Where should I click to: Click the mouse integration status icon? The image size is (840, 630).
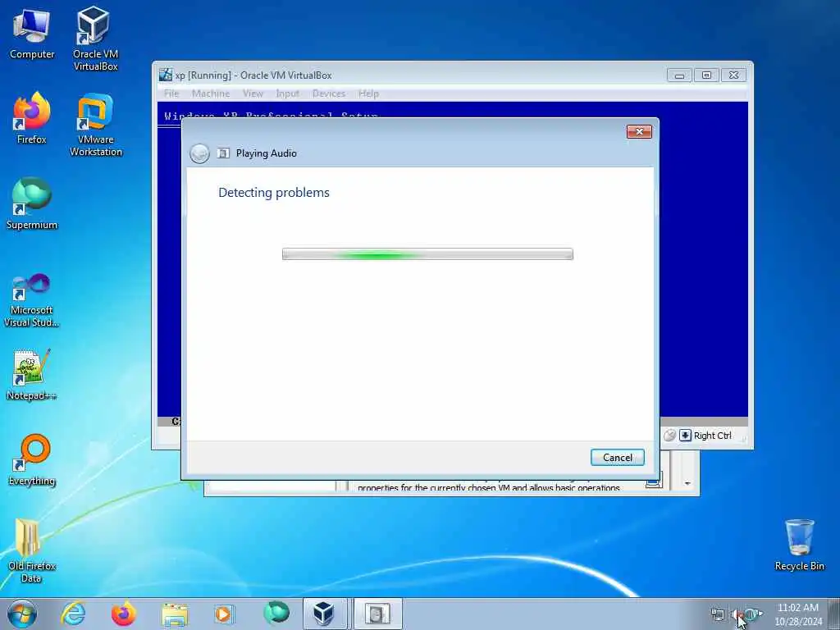point(669,436)
